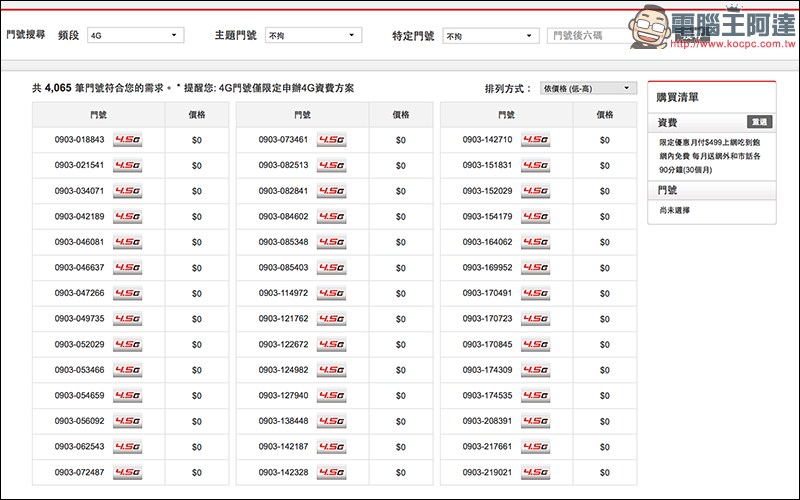The image size is (800, 500).
Task: Select phone number 0903-217661
Action: pos(487,446)
